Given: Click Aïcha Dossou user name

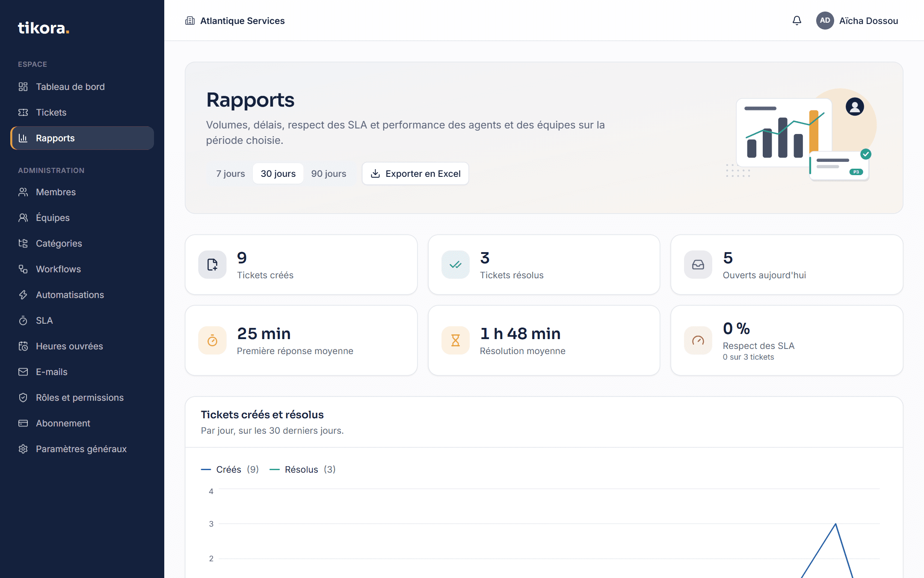Looking at the screenshot, I should pos(868,21).
